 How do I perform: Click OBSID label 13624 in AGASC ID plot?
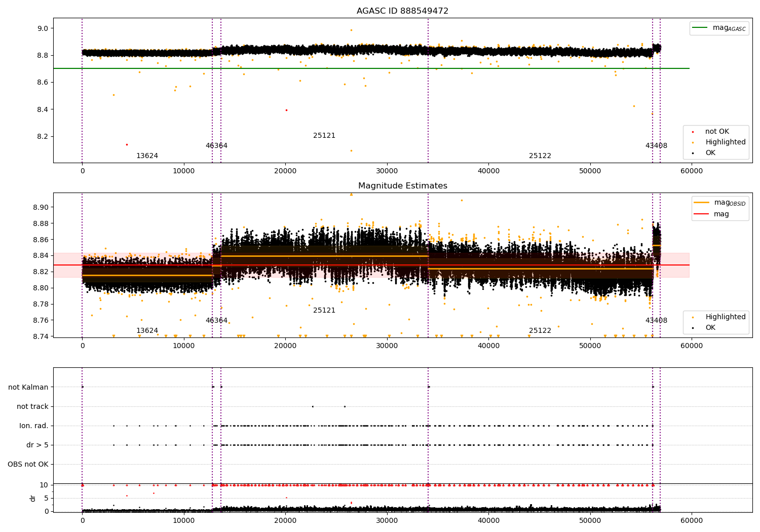click(x=147, y=156)
